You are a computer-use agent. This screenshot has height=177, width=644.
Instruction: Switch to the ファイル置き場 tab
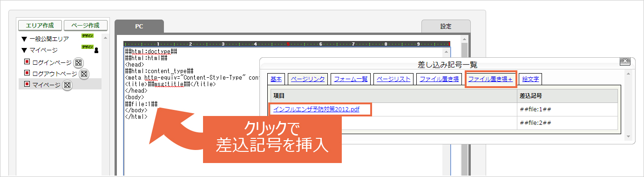[439, 79]
